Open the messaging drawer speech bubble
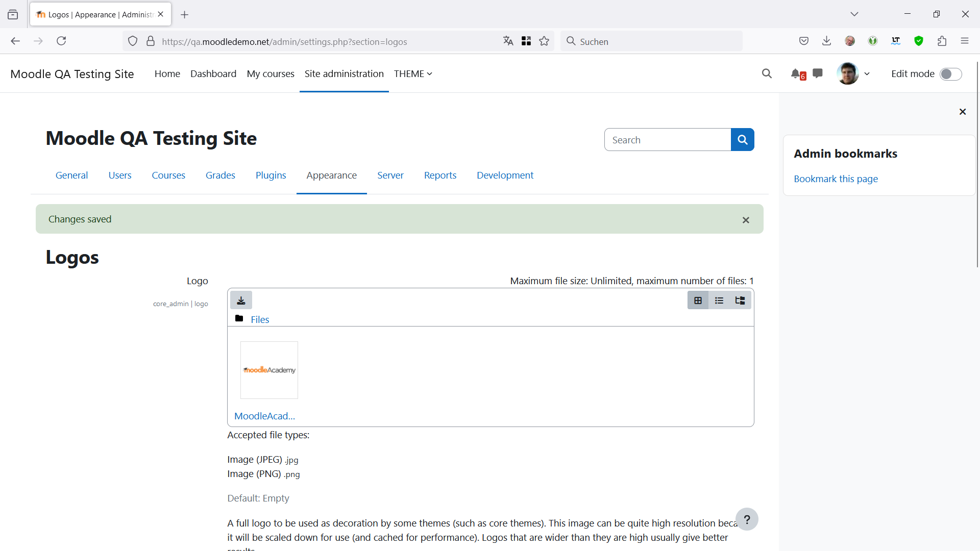 coord(818,73)
